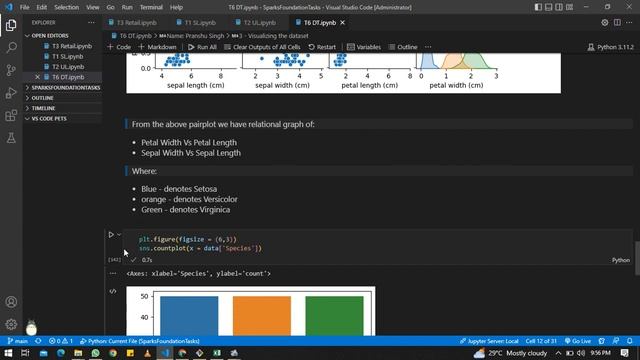This screenshot has height=360, width=640.
Task: Toggle secondary side bar layout
Action: (x=559, y=7)
